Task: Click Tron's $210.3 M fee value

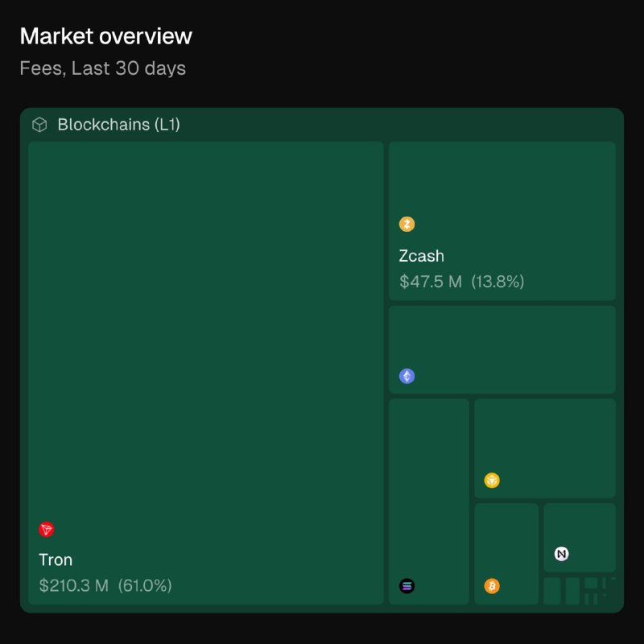Action: pos(73,585)
